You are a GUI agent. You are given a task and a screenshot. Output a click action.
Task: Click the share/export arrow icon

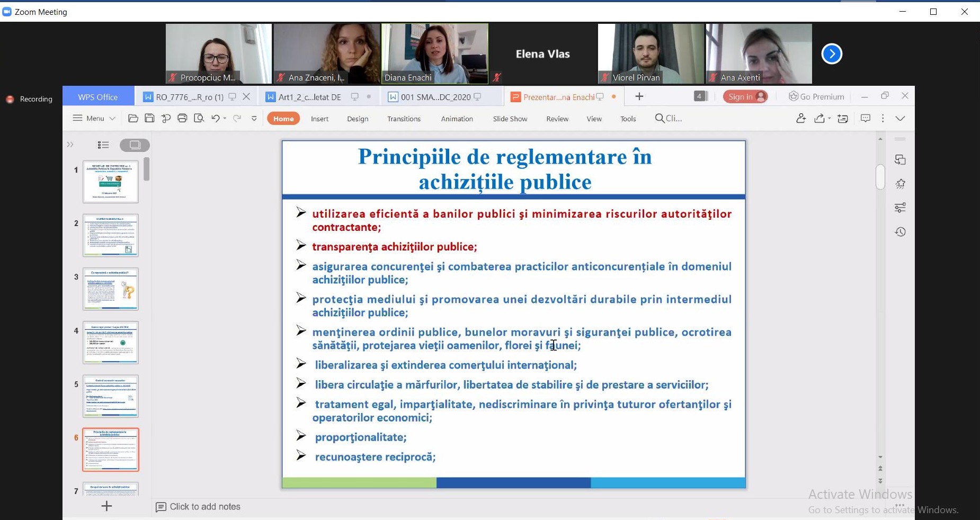click(x=819, y=118)
